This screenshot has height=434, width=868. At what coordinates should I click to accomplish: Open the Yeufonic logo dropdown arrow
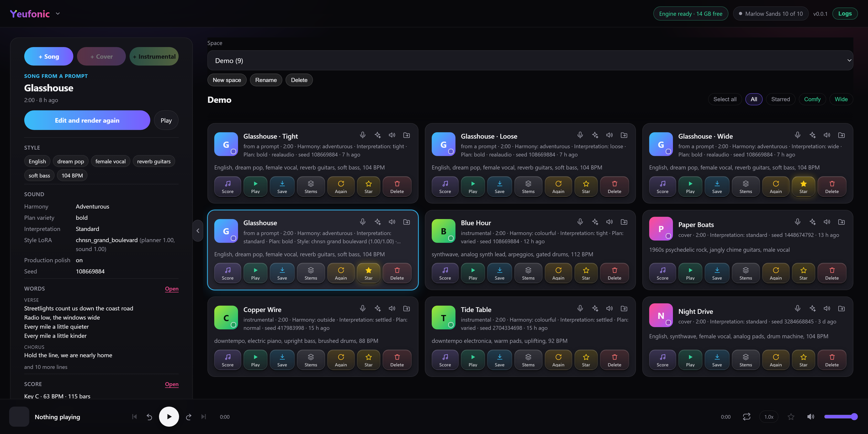click(58, 14)
